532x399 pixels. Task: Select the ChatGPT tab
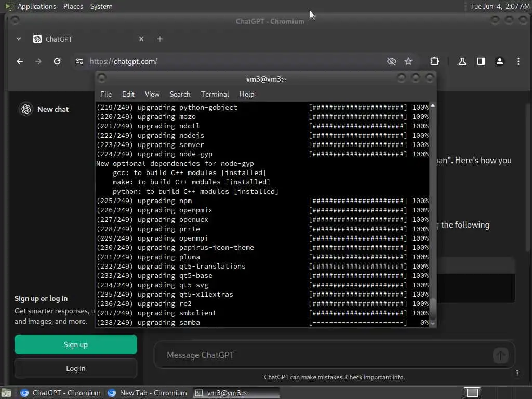[x=88, y=39]
